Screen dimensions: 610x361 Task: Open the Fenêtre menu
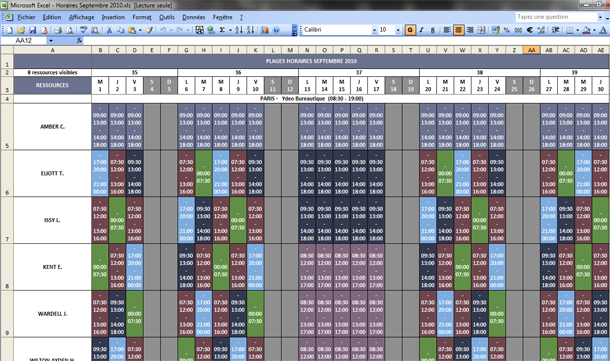tap(222, 17)
